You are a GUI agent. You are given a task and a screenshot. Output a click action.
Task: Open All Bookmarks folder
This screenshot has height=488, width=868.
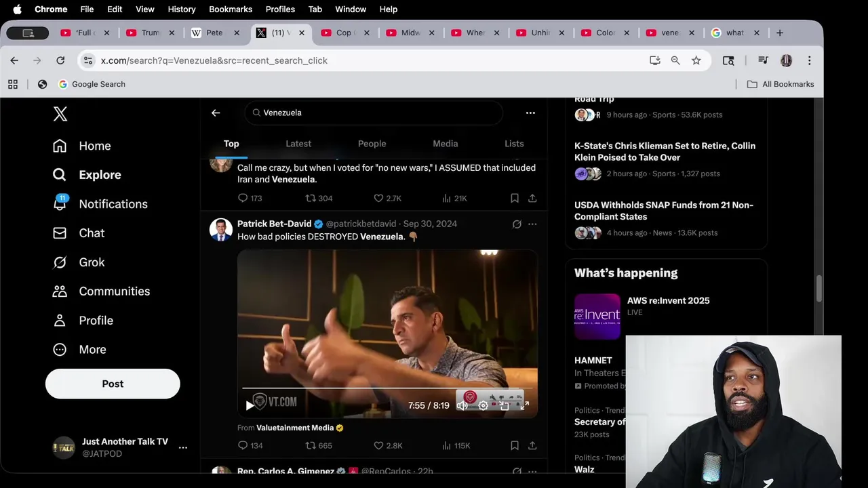[781, 84]
